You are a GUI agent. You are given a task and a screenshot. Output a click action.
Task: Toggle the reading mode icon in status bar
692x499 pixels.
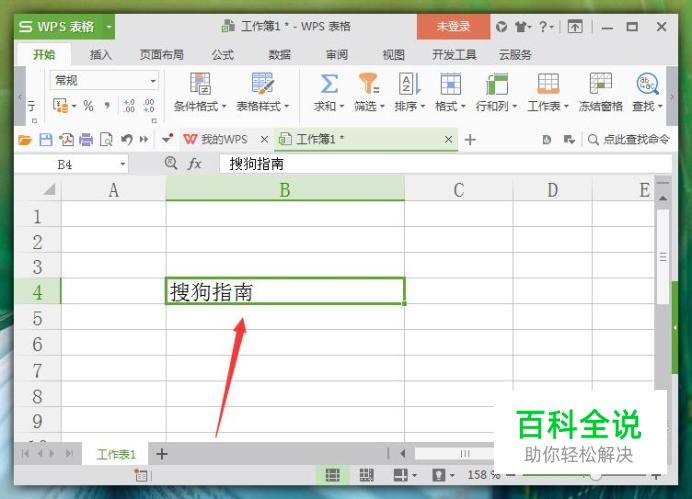pyautogui.click(x=400, y=475)
